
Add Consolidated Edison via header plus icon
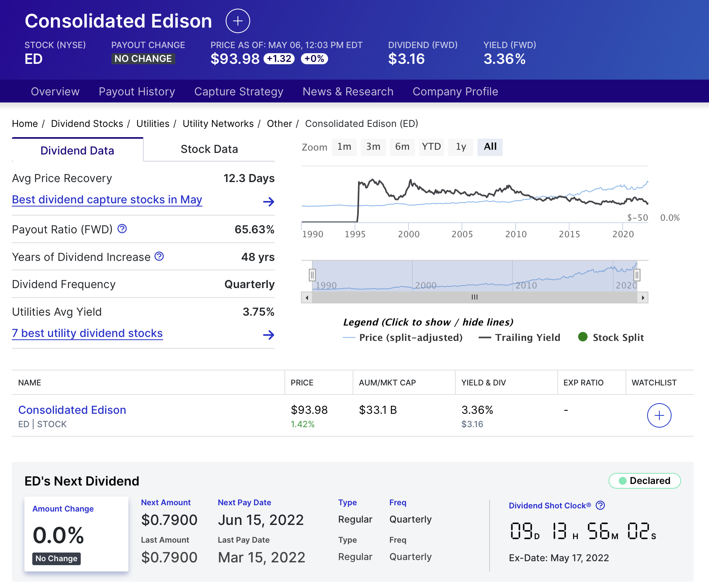pyautogui.click(x=238, y=21)
